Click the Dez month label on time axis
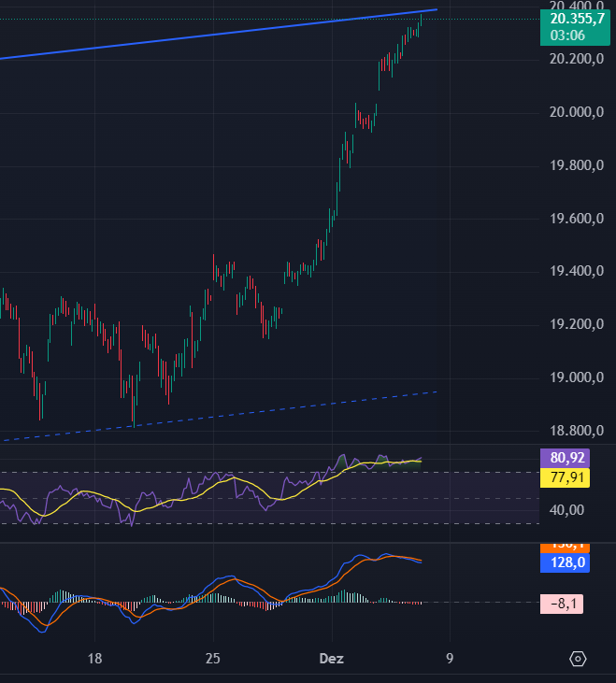The image size is (616, 683). 332,658
